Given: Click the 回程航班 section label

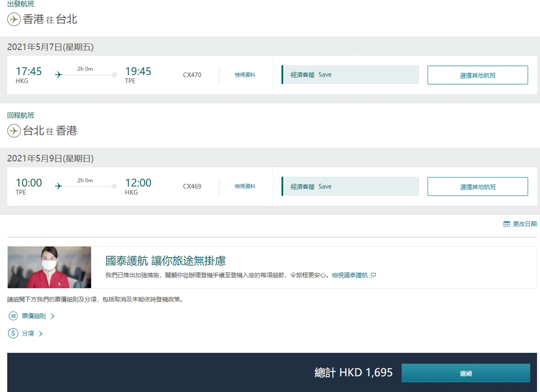Looking at the screenshot, I should click(x=21, y=115).
